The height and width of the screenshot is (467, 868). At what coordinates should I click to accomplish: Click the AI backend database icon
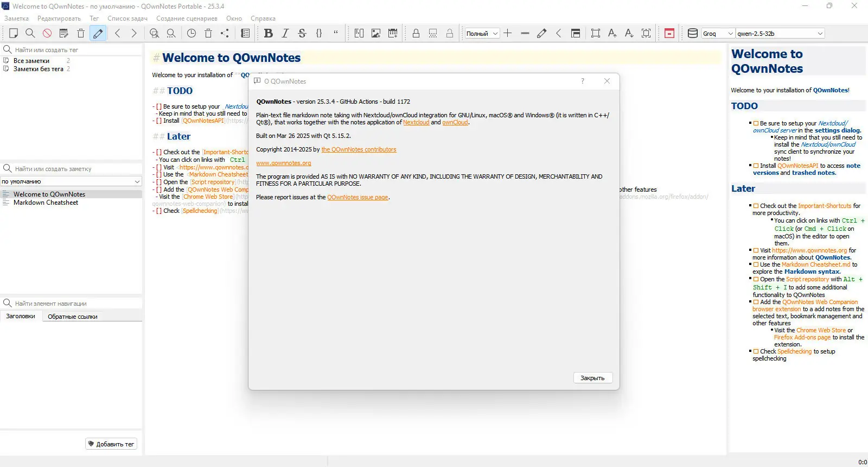(693, 34)
